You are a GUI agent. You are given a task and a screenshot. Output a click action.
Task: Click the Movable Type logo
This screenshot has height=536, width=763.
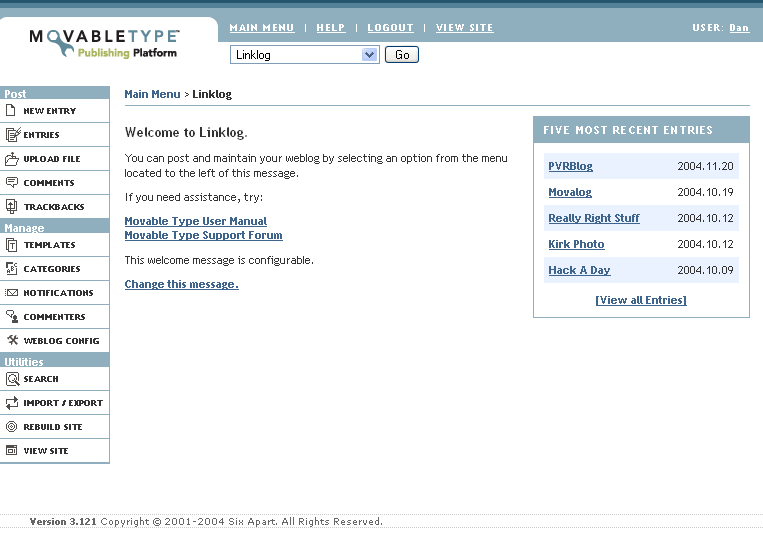(104, 43)
